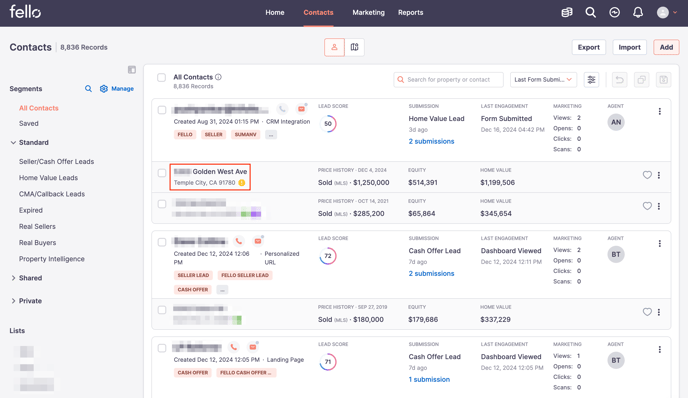Open Home Value Leads segment

click(x=48, y=178)
